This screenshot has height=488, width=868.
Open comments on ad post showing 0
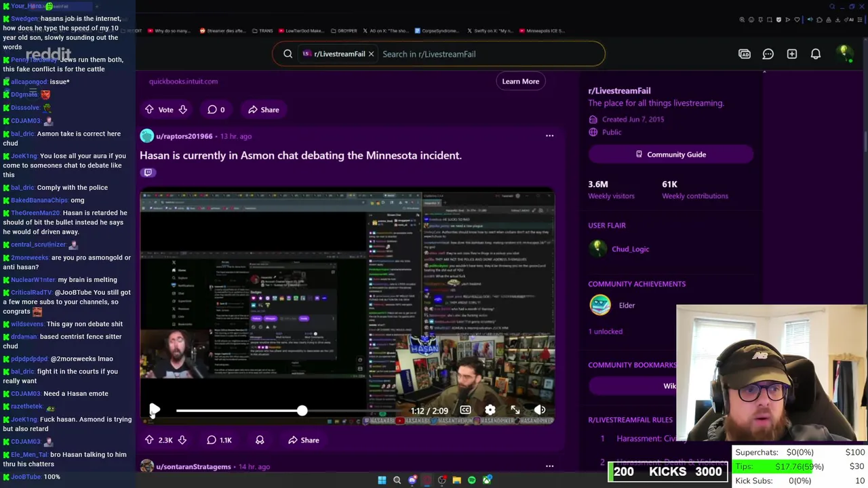pos(216,110)
